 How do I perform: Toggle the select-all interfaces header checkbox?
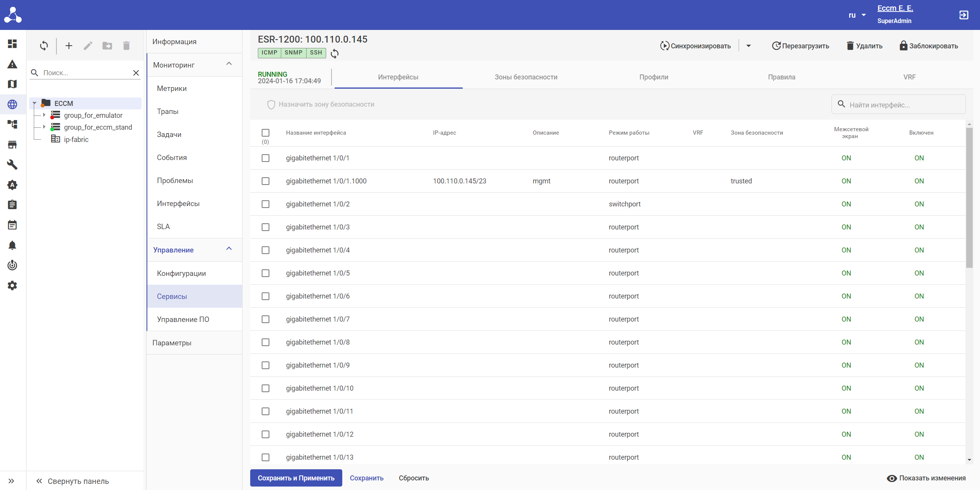coord(266,133)
